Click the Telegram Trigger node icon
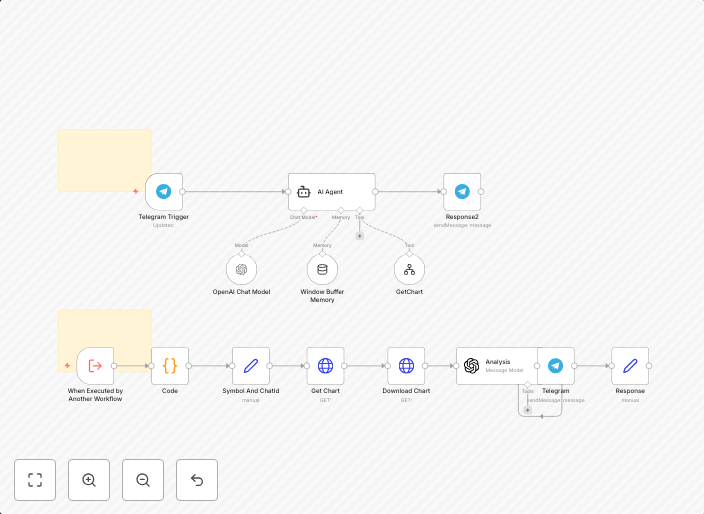 pos(163,192)
